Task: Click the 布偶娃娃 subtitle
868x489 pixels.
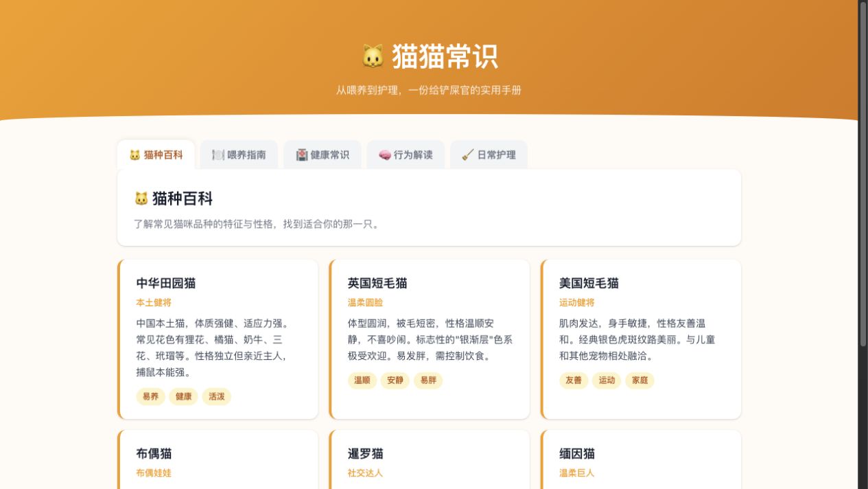Action: [154, 473]
